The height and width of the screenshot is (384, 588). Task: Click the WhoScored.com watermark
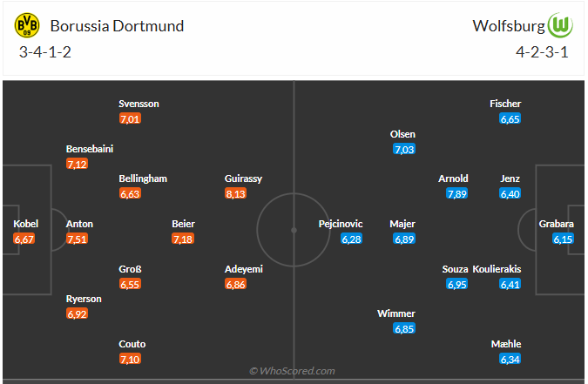[292, 371]
